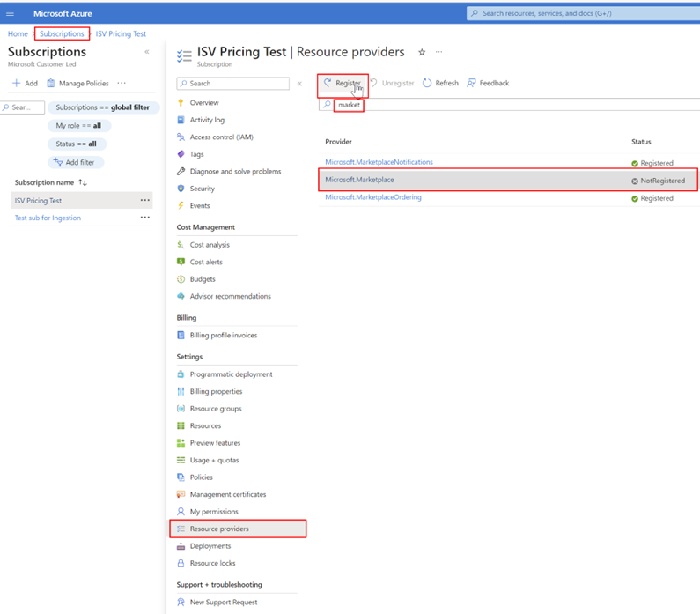Open the 'Subscriptions == global filter' pill
The image size is (700, 614).
(x=103, y=107)
